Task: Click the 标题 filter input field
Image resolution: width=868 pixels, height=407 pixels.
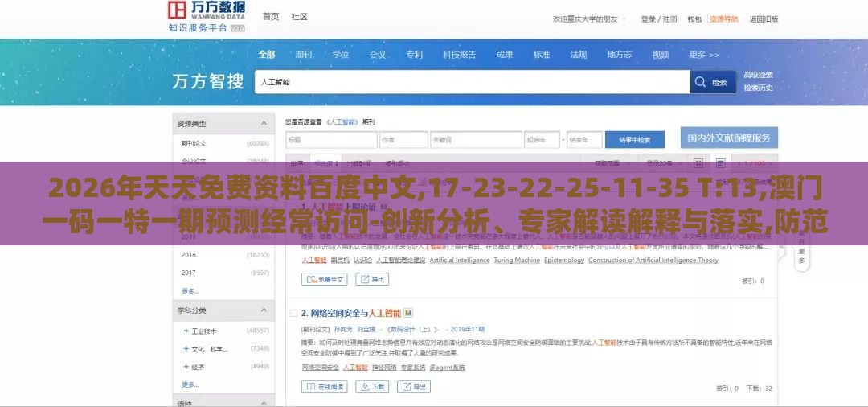Action: point(332,139)
